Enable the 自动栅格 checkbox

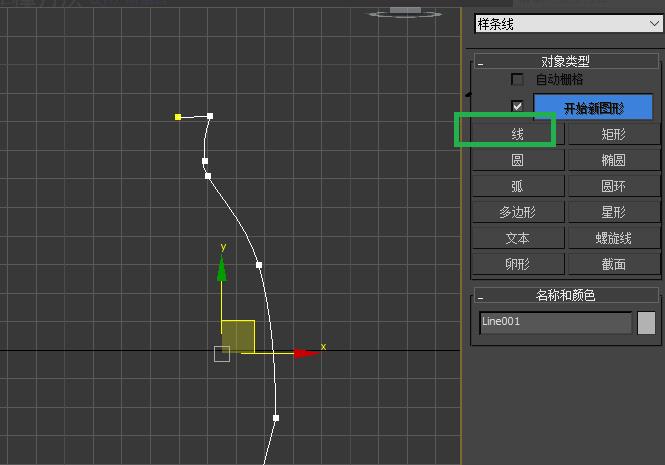tap(517, 80)
